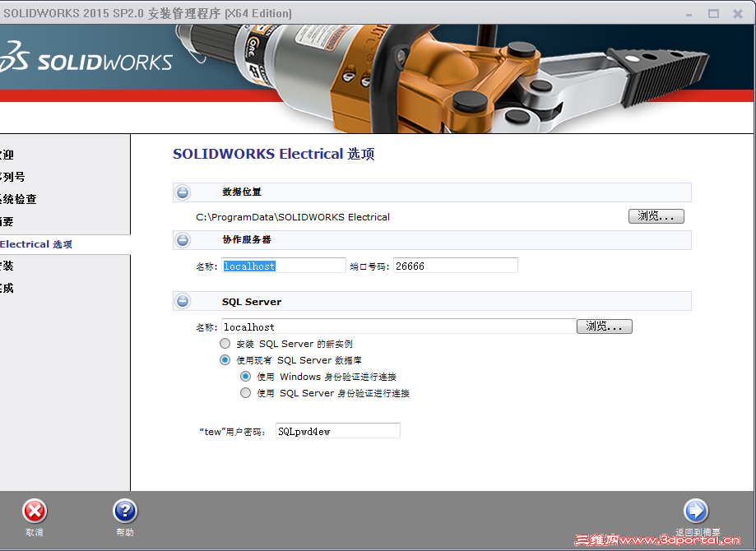Select the 摘要 sidebar step
This screenshot has height=551, width=756.
coord(7,222)
